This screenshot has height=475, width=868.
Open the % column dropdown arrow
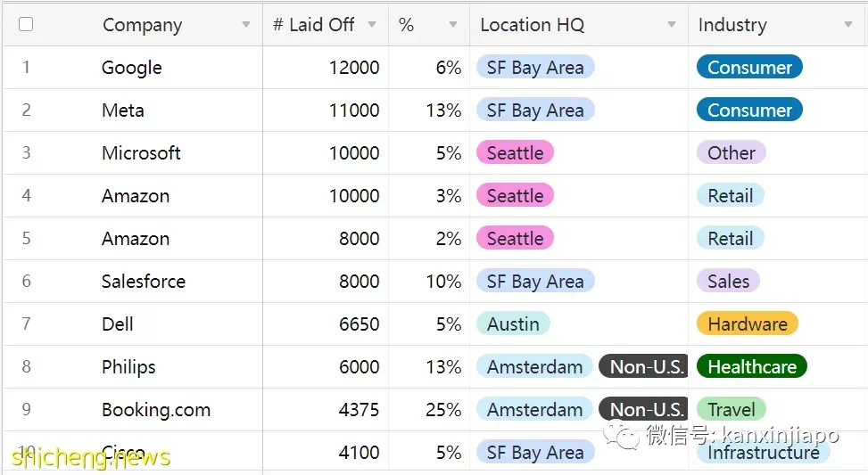pos(453,24)
